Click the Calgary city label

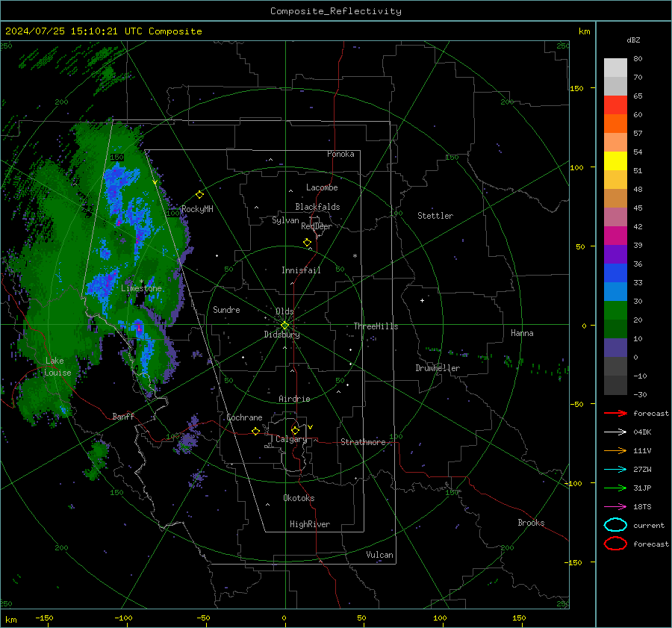291,439
